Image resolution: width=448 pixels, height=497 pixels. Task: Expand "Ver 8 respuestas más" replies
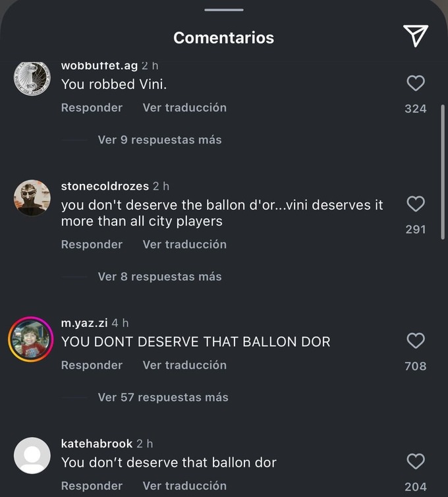coord(159,277)
